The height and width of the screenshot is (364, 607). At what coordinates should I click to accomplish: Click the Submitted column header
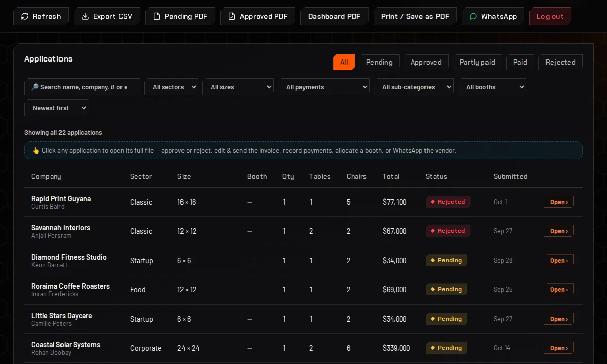click(510, 176)
